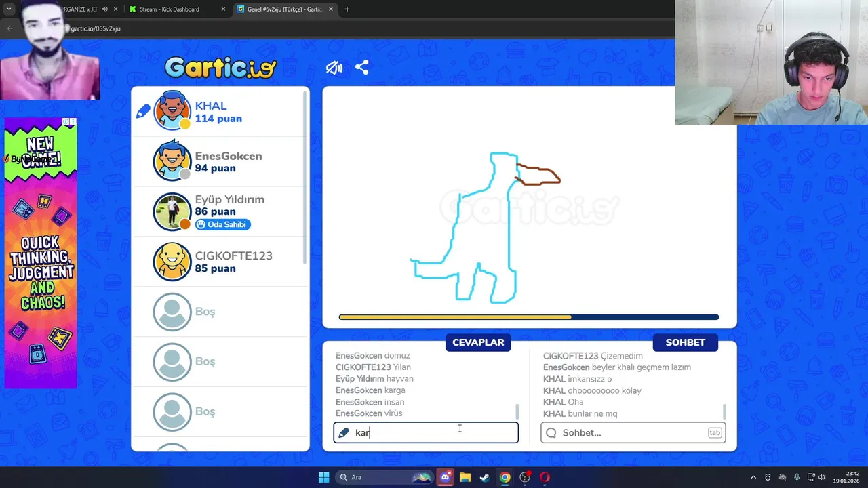The height and width of the screenshot is (488, 868).
Task: Click KHAL's '114 puan' score
Action: pyautogui.click(x=218, y=119)
